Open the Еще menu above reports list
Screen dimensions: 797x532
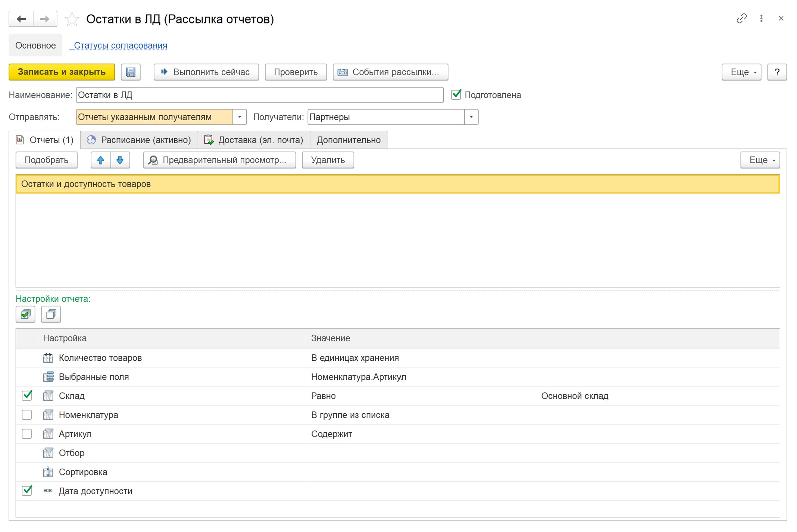tap(760, 160)
